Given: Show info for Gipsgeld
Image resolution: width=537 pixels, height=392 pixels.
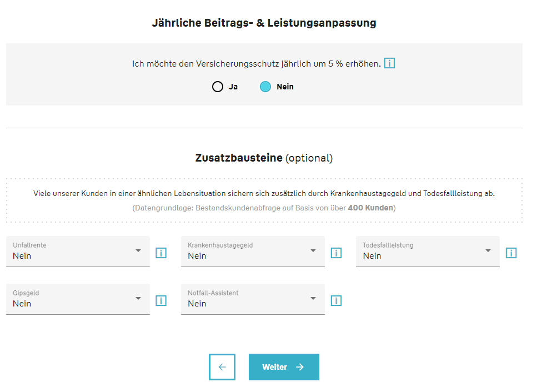Looking at the screenshot, I should point(161,300).
